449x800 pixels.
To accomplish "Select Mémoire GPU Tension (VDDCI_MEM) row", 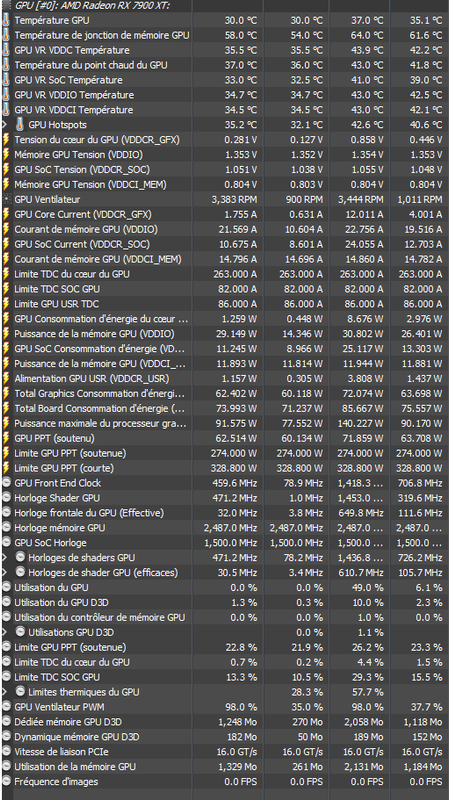I will pyautogui.click(x=224, y=184).
